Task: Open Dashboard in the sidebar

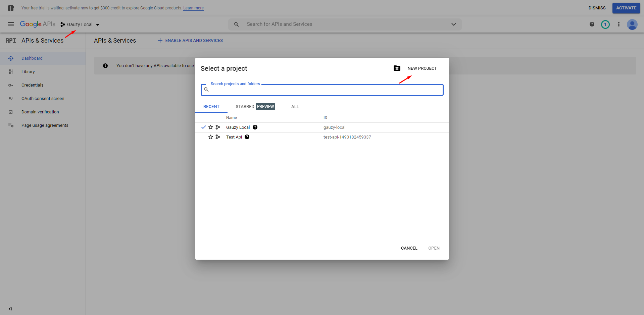Action: pos(43,58)
